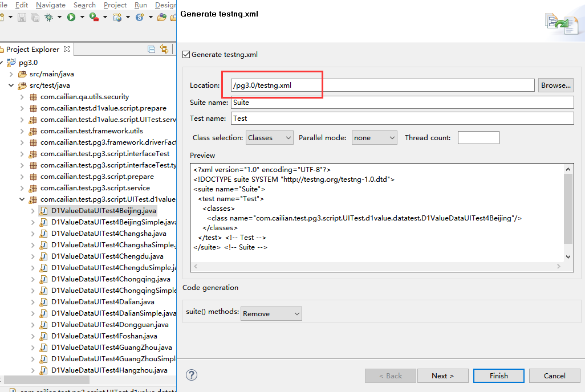The height and width of the screenshot is (392, 585).
Task: Collapse All in Project Explorer
Action: pyautogui.click(x=152, y=49)
